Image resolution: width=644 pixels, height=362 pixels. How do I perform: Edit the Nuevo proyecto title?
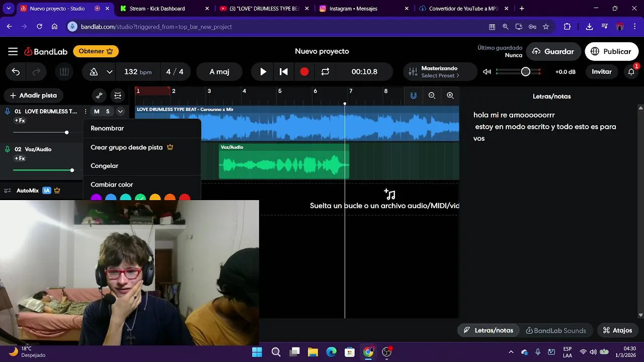(x=322, y=51)
